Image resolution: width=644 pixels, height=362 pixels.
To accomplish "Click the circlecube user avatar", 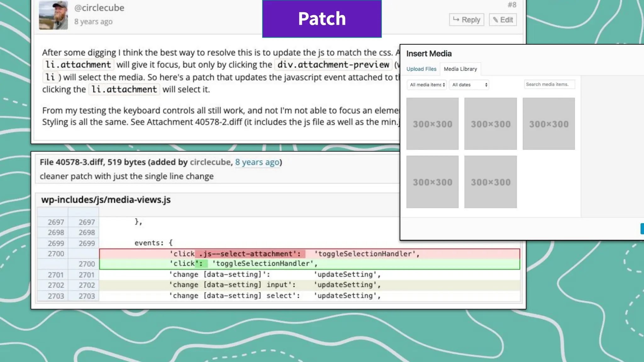I will pyautogui.click(x=53, y=15).
